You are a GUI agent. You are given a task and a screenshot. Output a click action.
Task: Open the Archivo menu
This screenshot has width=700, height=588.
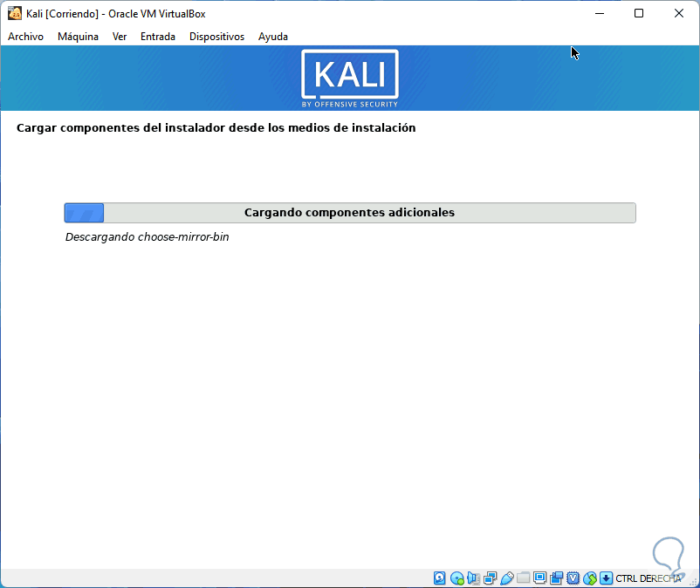pyautogui.click(x=25, y=37)
